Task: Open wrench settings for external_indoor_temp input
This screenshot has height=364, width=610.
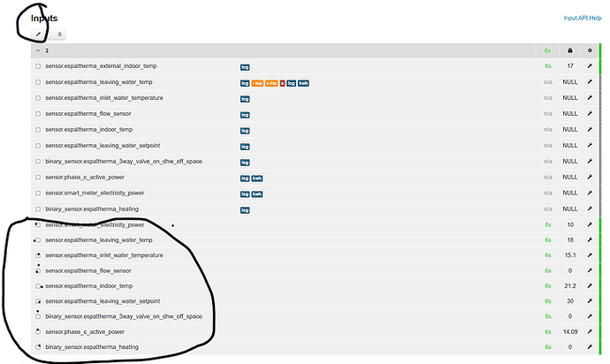Action: pos(590,66)
